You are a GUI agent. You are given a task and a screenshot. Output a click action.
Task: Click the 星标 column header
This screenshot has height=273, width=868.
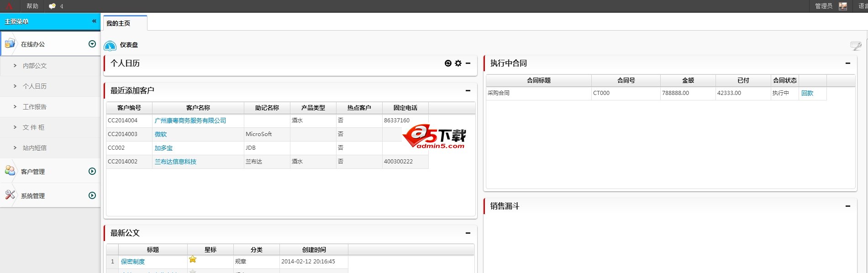pos(210,250)
